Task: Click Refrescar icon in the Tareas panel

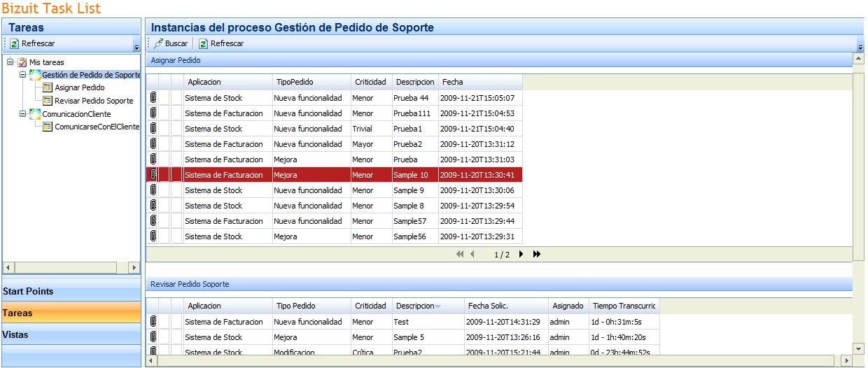Action: click(x=15, y=43)
